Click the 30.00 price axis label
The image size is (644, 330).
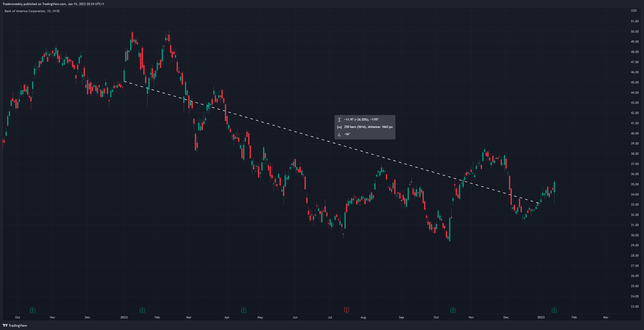(634, 235)
